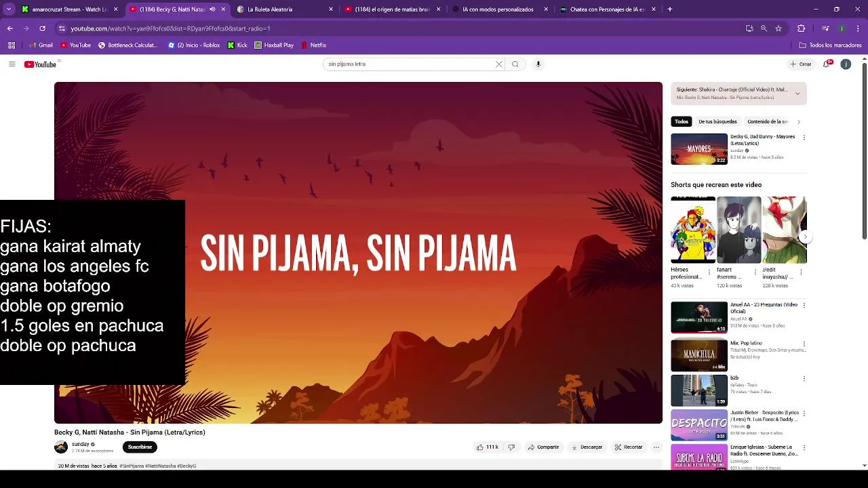Image resolution: width=868 pixels, height=488 pixels.
Task: Show more filter chips with arrow
Action: coord(798,122)
